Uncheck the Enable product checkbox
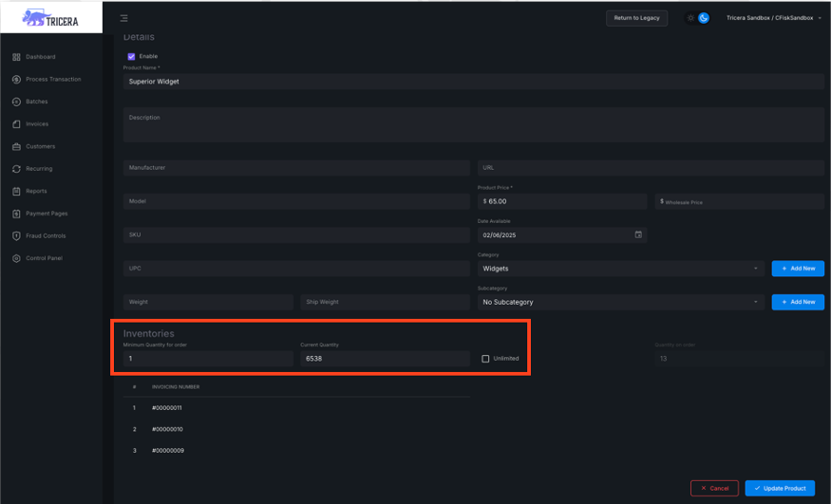The width and height of the screenshot is (831, 504). [x=131, y=56]
